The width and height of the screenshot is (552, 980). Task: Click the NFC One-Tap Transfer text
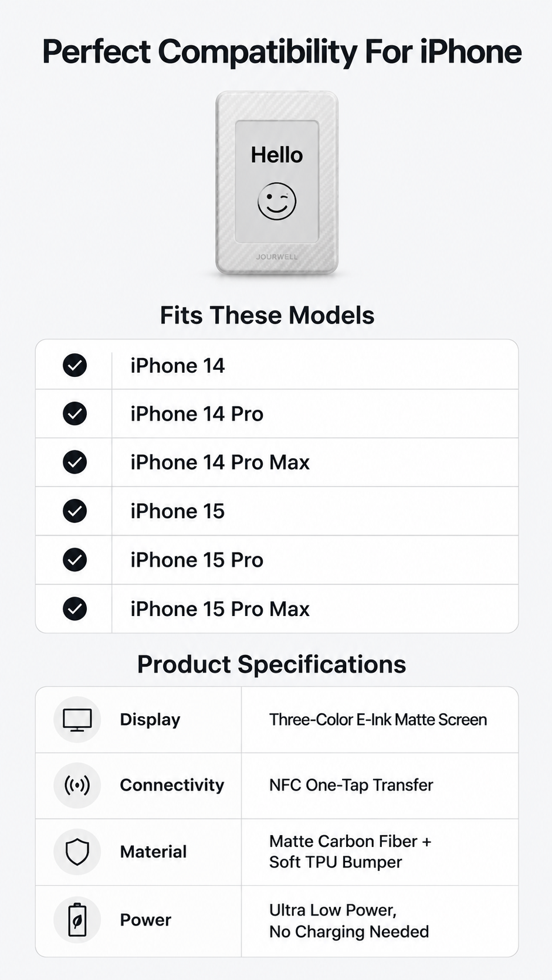(351, 785)
